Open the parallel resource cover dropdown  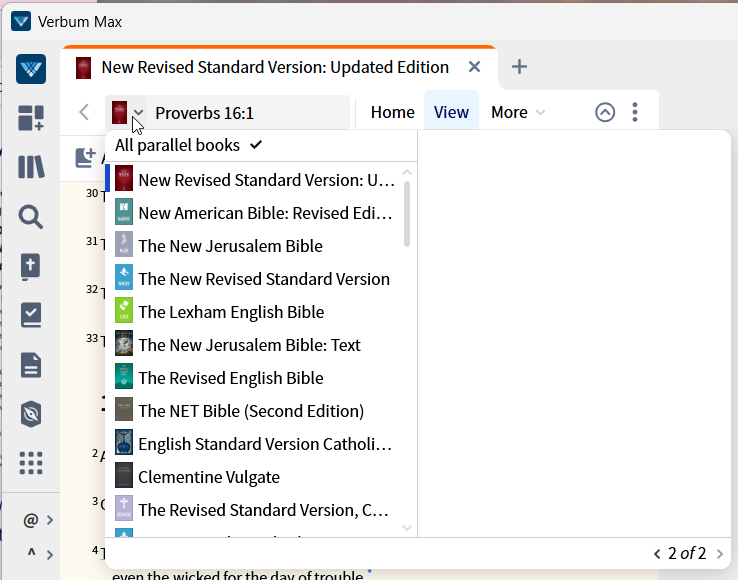coord(127,113)
